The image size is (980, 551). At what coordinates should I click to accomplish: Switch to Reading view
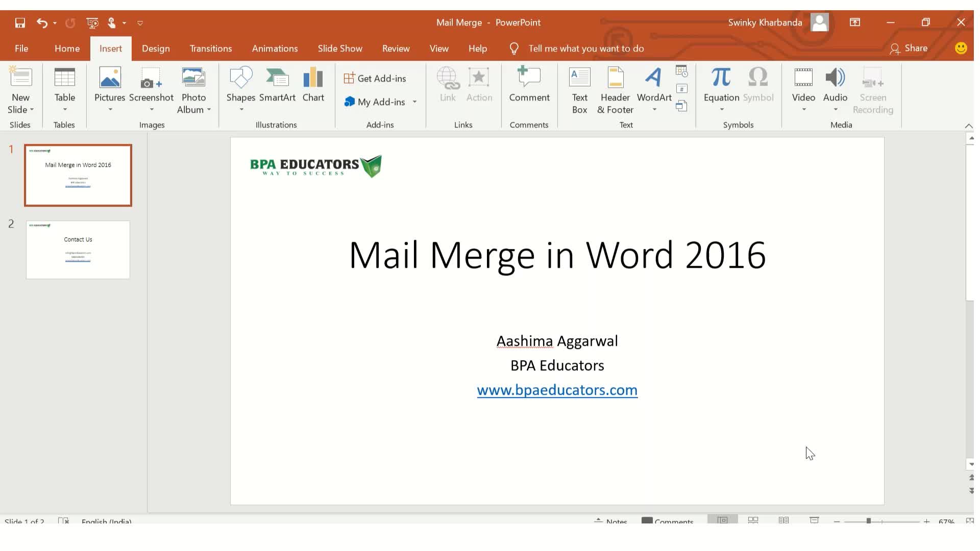click(x=783, y=520)
